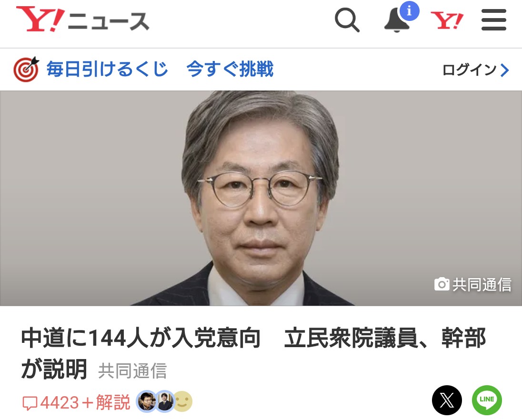Open the +解説 commentary link
The width and height of the screenshot is (522, 420).
105,402
